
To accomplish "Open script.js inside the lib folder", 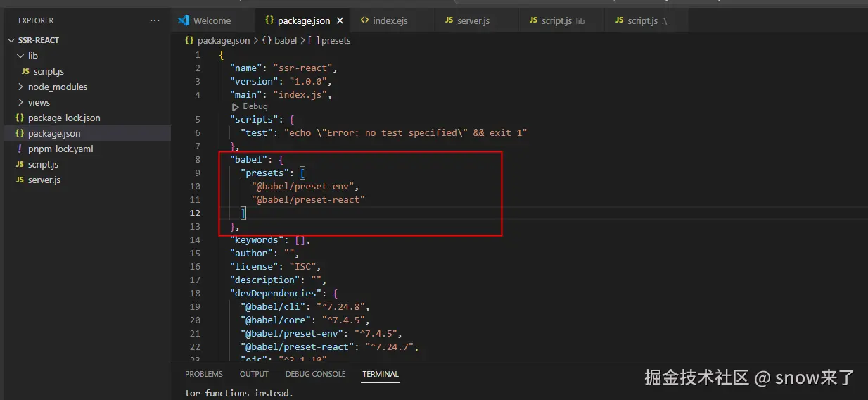I will [x=49, y=71].
